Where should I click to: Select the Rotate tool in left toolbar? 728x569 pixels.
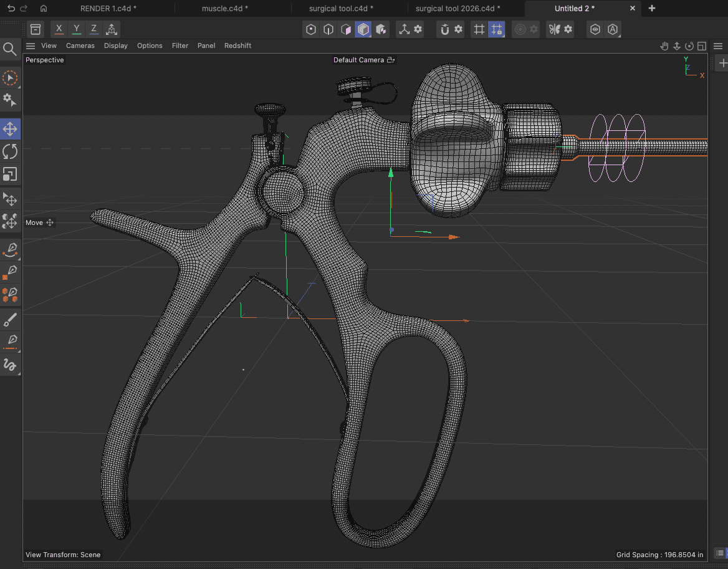(10, 151)
